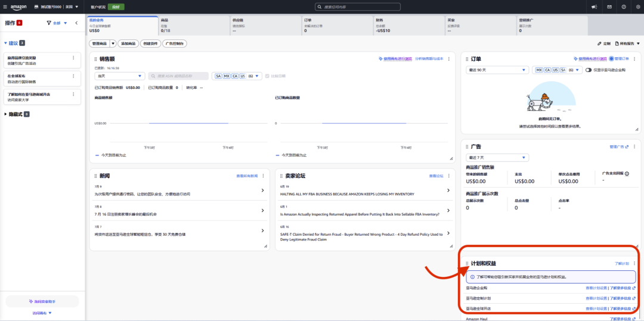Viewport: 644px width, 321px height.
Task: Open the 管理广告 link
Action: coord(619,147)
